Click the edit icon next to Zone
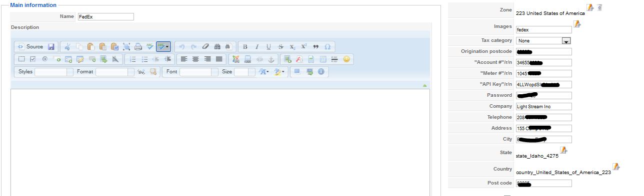Screen dimensions: 644x196 point(590,7)
